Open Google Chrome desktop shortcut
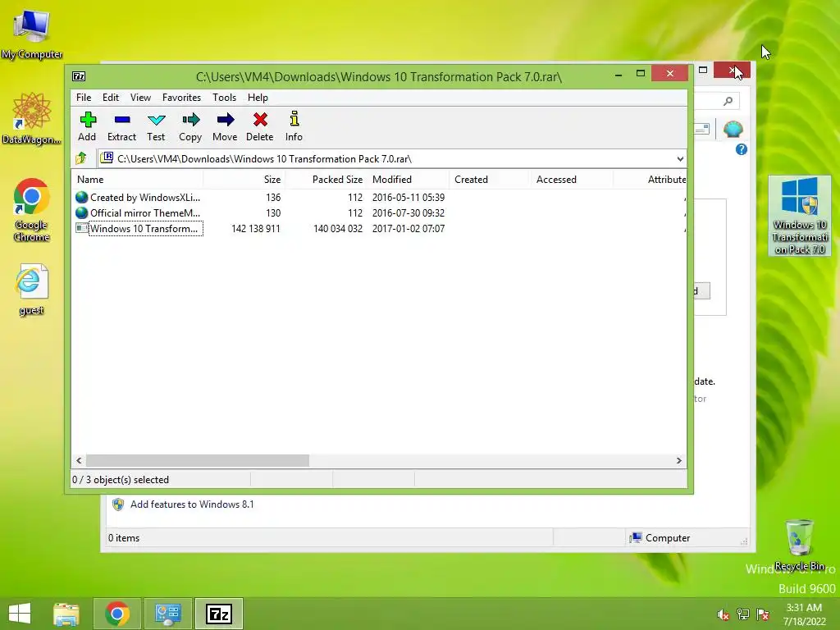840x630 pixels. pos(32,210)
